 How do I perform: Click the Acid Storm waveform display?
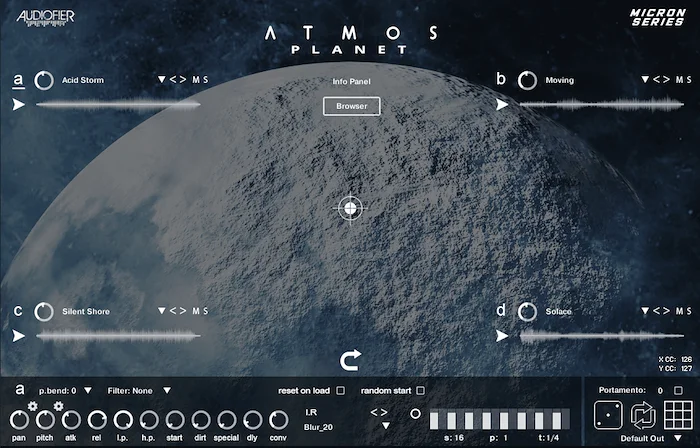[x=118, y=105]
